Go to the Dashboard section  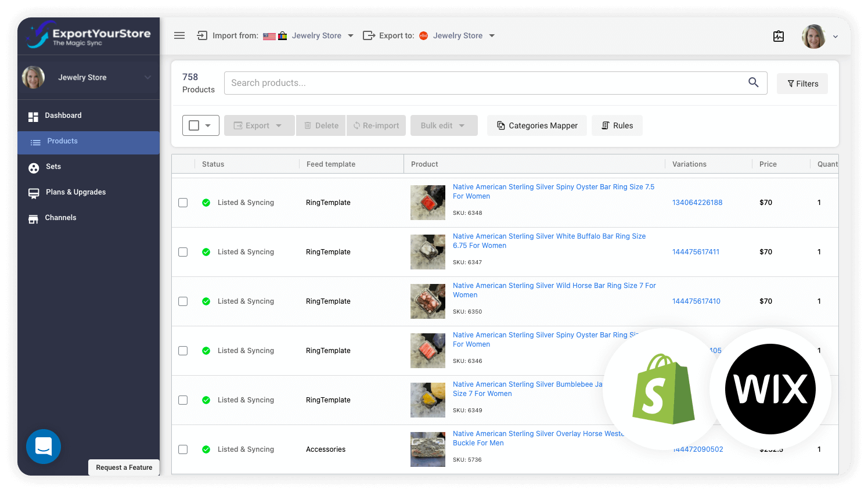point(63,116)
